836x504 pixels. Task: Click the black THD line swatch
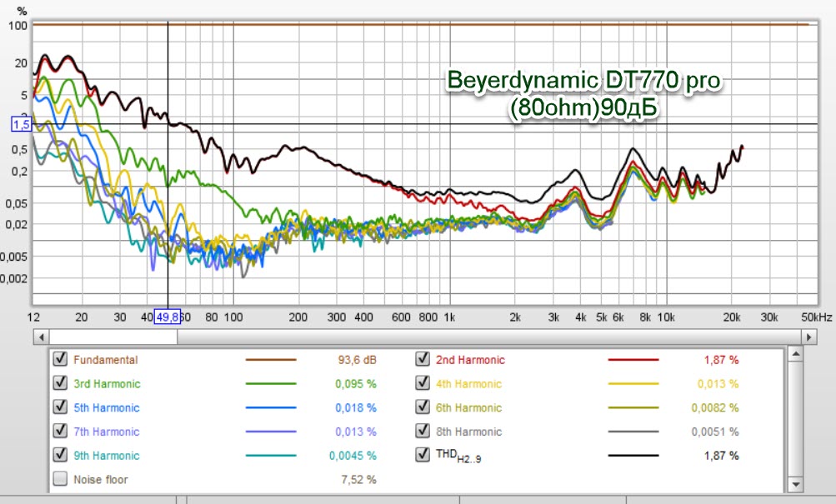coord(633,457)
